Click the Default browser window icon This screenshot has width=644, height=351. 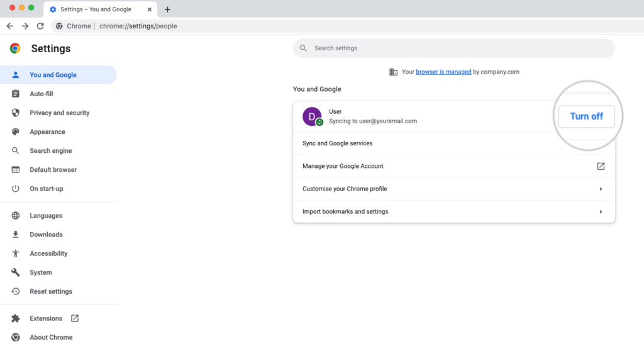[15, 169]
